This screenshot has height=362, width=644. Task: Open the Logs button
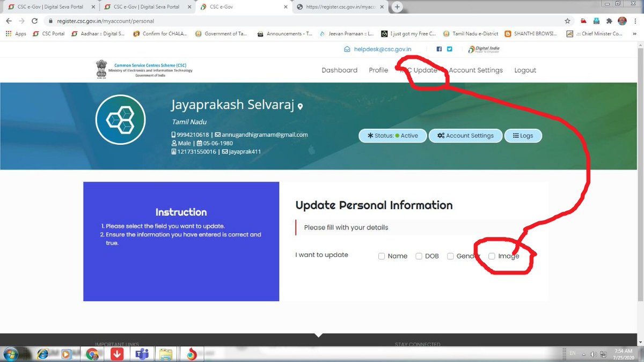(x=523, y=136)
